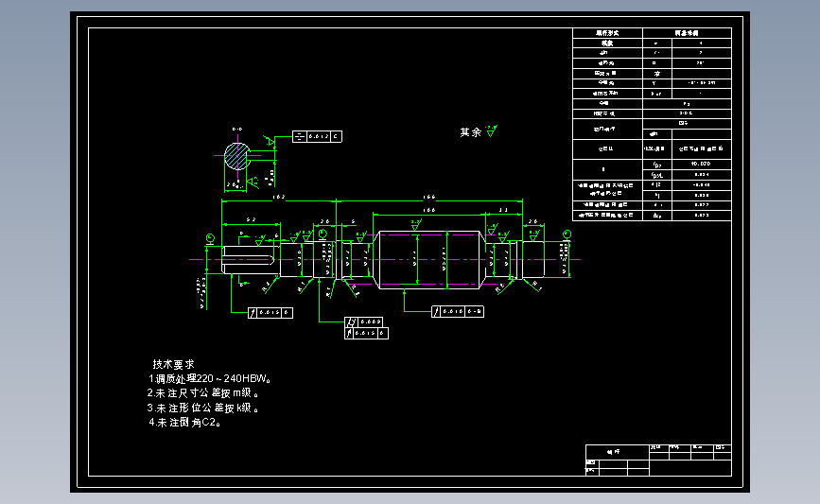This screenshot has width=820, height=504.
Task: Click the symmetry tolerance frame referencing datum C
Action: [x=317, y=136]
